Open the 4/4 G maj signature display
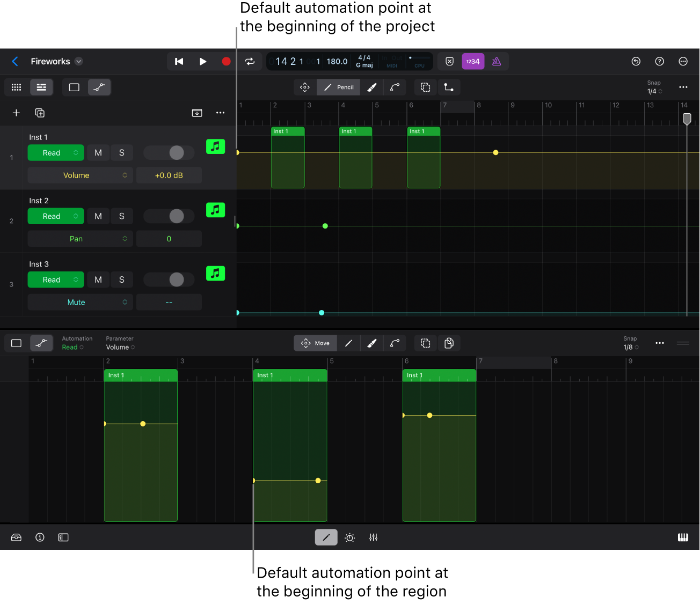The image size is (700, 604). pyautogui.click(x=364, y=62)
